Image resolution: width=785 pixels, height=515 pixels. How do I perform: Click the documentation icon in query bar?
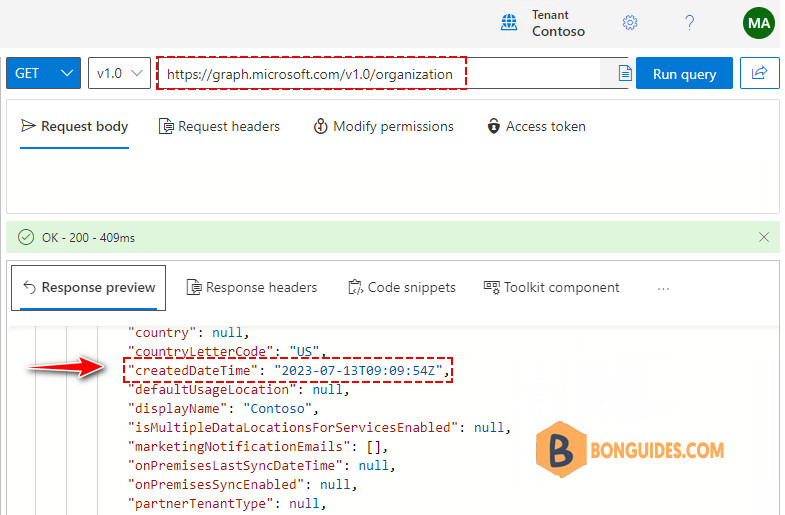[624, 73]
